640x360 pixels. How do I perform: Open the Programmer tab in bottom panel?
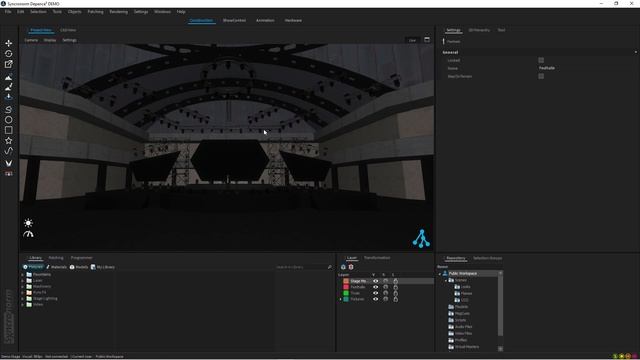point(81,258)
